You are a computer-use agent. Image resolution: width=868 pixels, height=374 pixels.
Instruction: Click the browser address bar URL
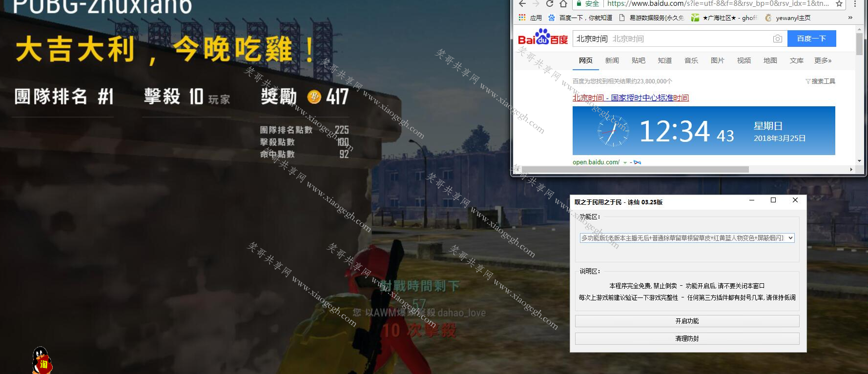[718, 4]
